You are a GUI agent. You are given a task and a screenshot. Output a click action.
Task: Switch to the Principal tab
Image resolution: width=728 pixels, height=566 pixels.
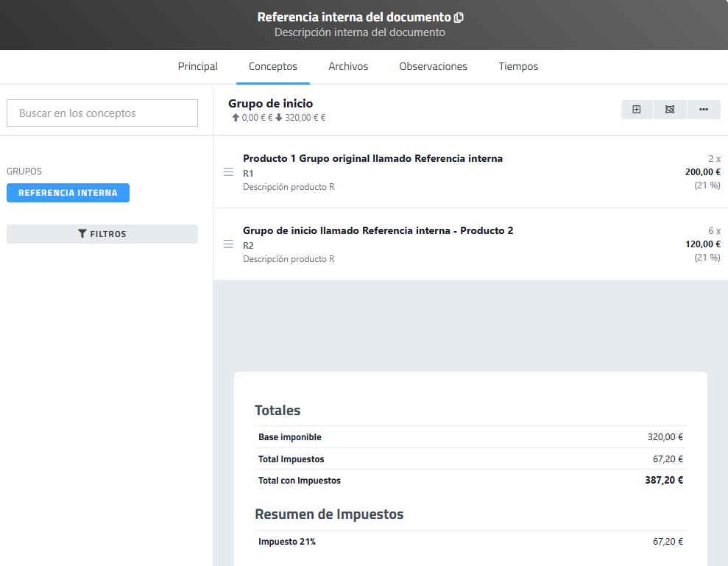pyautogui.click(x=197, y=66)
